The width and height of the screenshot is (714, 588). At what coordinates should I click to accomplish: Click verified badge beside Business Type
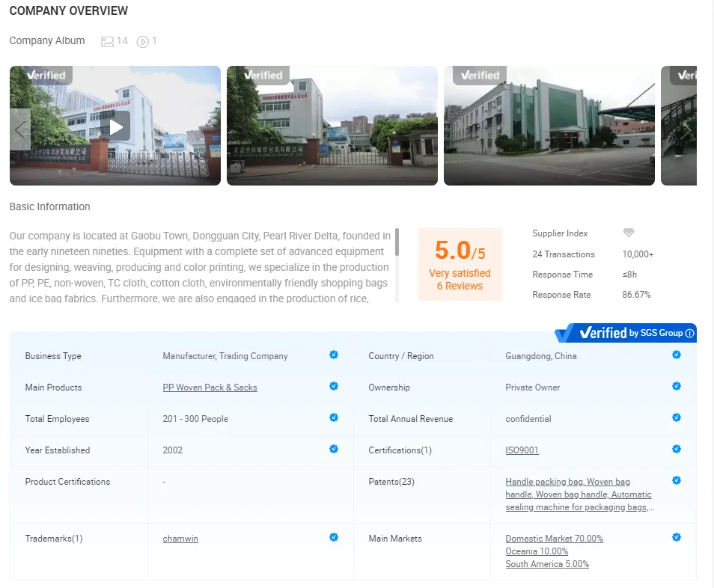coord(334,355)
